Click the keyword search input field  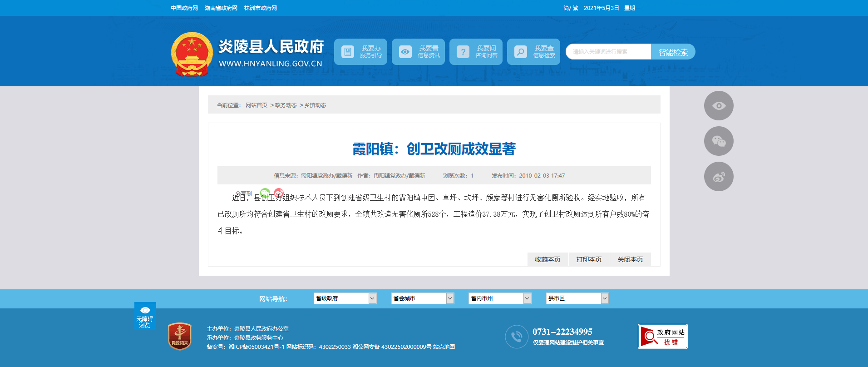pyautogui.click(x=608, y=52)
